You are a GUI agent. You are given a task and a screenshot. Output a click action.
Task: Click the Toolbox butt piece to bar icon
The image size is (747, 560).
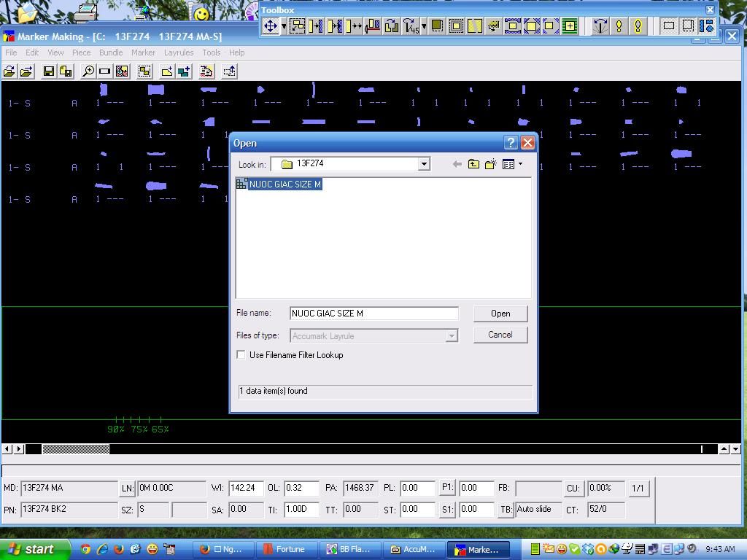pos(315,26)
